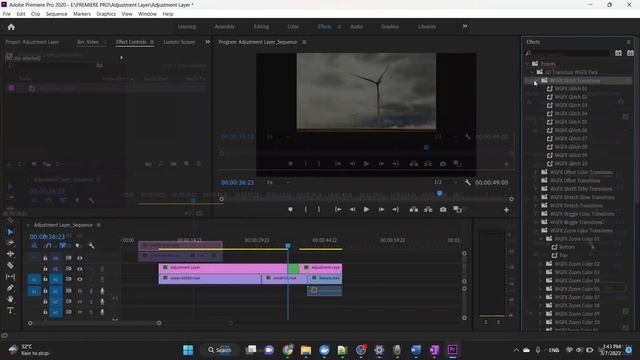Image resolution: width=640 pixels, height=360 pixels.
Task: Play the sequence in Program monitor
Action: tap(367, 209)
